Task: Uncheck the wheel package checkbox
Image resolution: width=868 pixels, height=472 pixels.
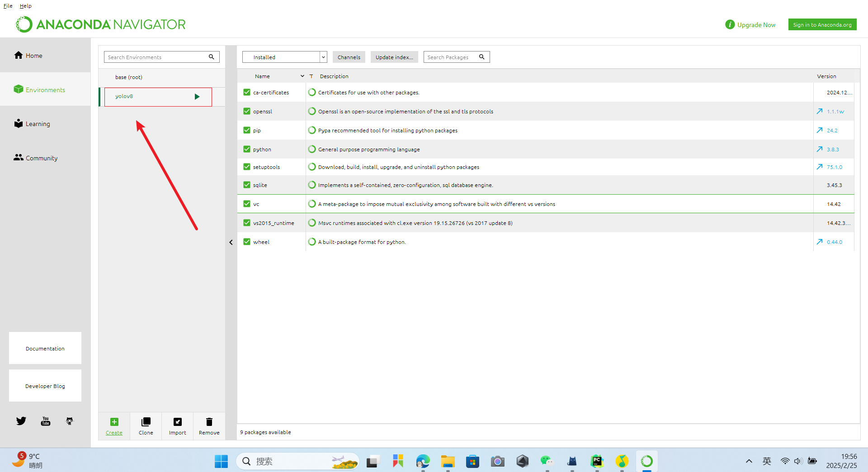Action: pyautogui.click(x=247, y=242)
